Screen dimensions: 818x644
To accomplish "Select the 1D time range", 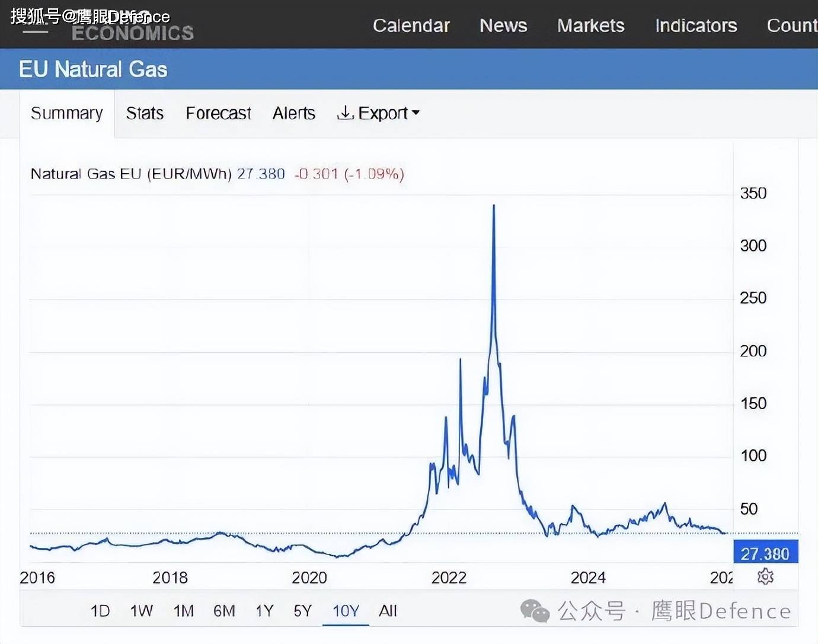I will (x=100, y=611).
